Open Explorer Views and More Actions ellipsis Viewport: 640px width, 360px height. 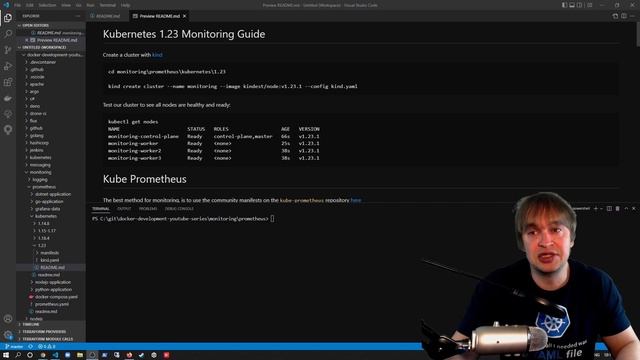(x=78, y=16)
